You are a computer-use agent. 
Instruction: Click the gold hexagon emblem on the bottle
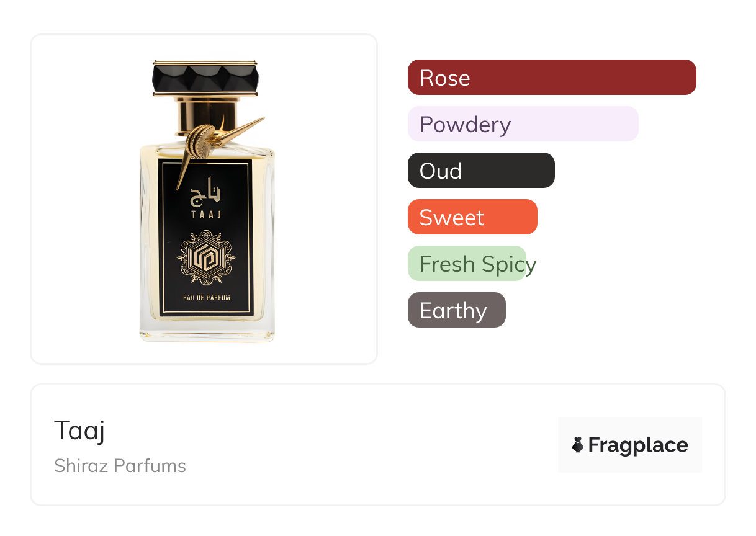pos(206,257)
